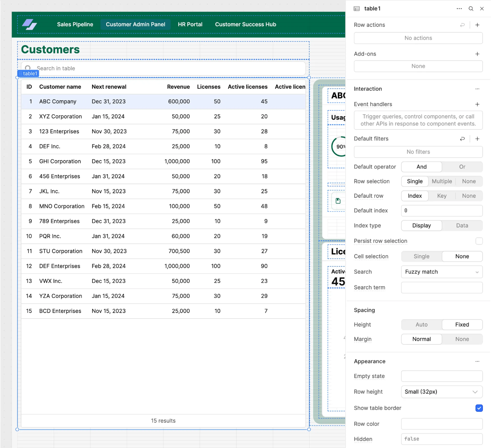Screen dimensions: 491x448
Task: Click the document icon in the side panel
Action: (x=338, y=201)
